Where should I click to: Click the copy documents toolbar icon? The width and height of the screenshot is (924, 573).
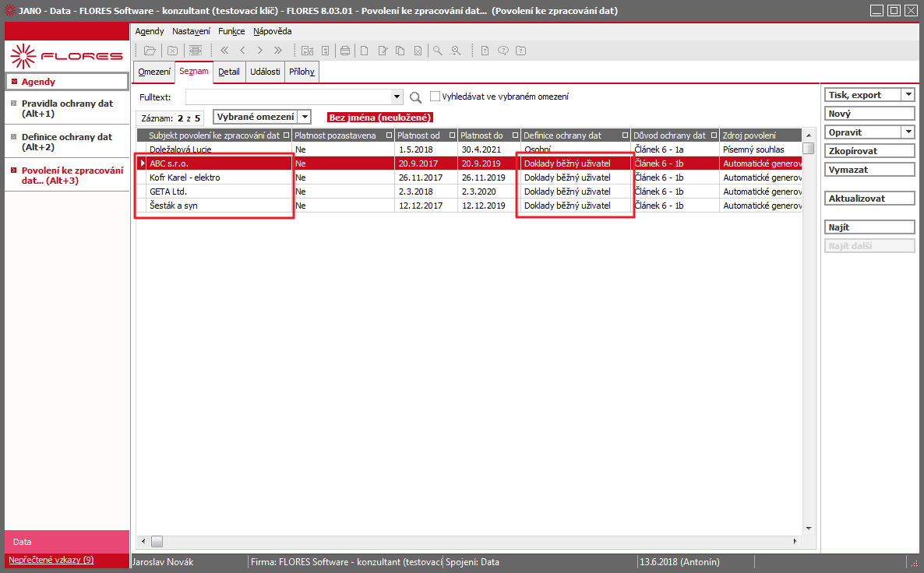[x=400, y=51]
